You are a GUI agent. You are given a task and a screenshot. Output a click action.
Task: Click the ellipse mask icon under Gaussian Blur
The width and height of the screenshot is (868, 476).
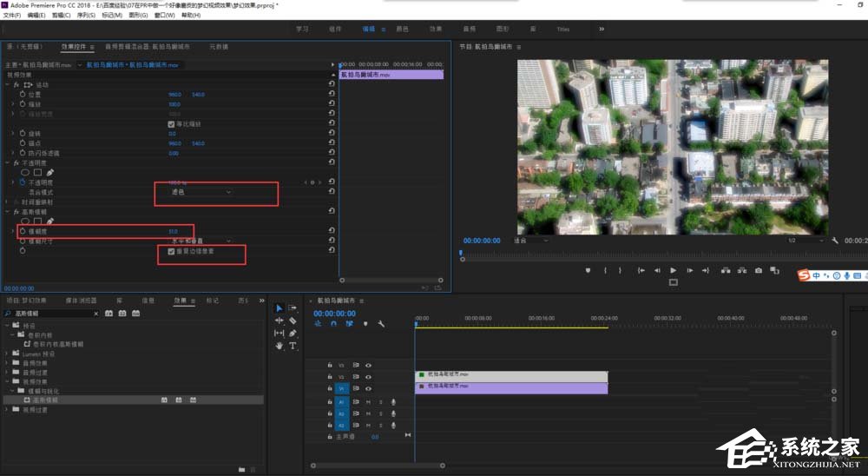pos(26,221)
